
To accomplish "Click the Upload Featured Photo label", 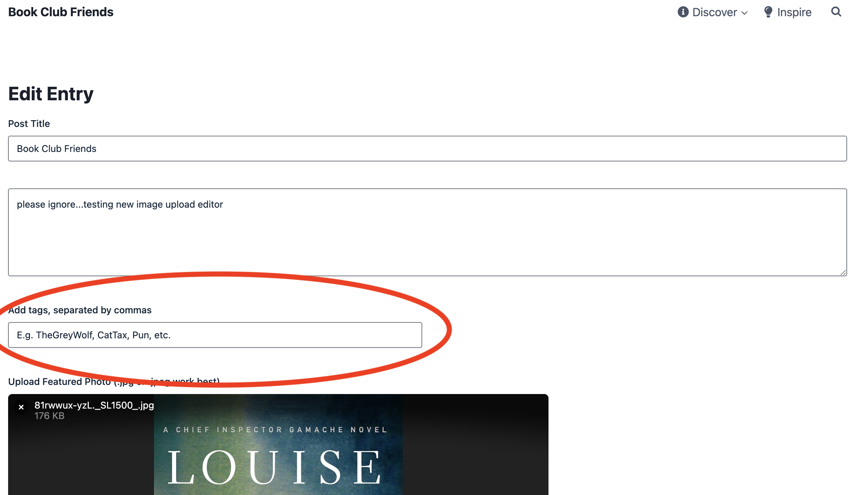I will pyautogui.click(x=114, y=382).
